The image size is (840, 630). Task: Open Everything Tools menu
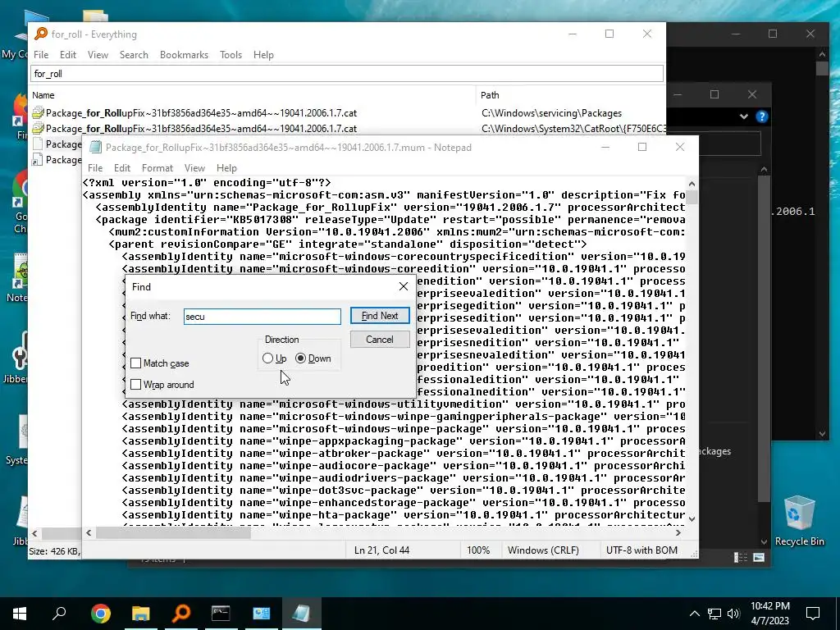(231, 55)
